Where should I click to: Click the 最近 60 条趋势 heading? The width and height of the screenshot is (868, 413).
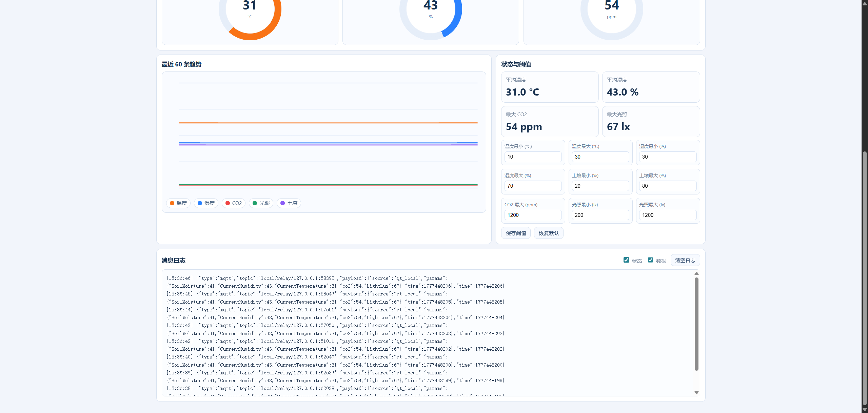point(181,64)
